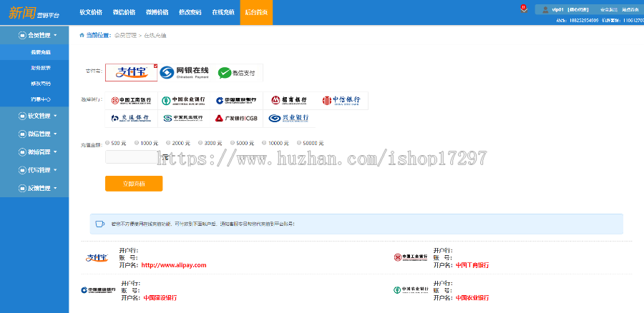Expand 代写管理 using its arrow

coord(55,170)
